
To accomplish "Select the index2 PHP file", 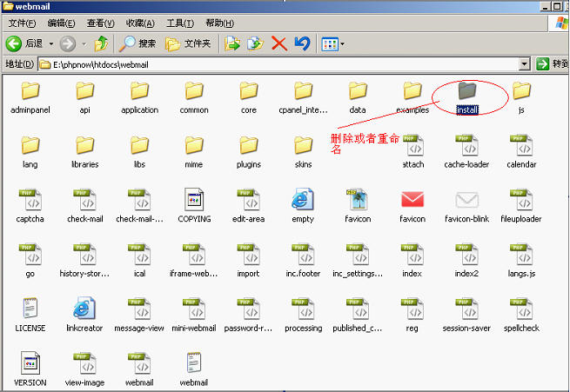I will coord(466,261).
